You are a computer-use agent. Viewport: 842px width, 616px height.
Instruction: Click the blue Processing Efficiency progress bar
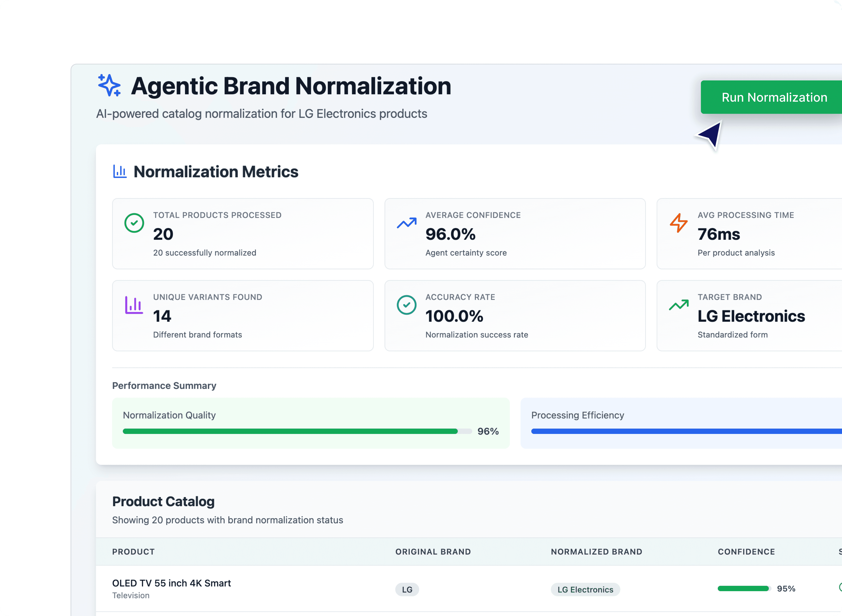(x=686, y=431)
